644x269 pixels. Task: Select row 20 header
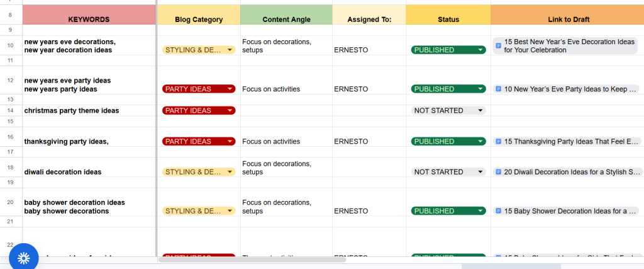tap(11, 202)
